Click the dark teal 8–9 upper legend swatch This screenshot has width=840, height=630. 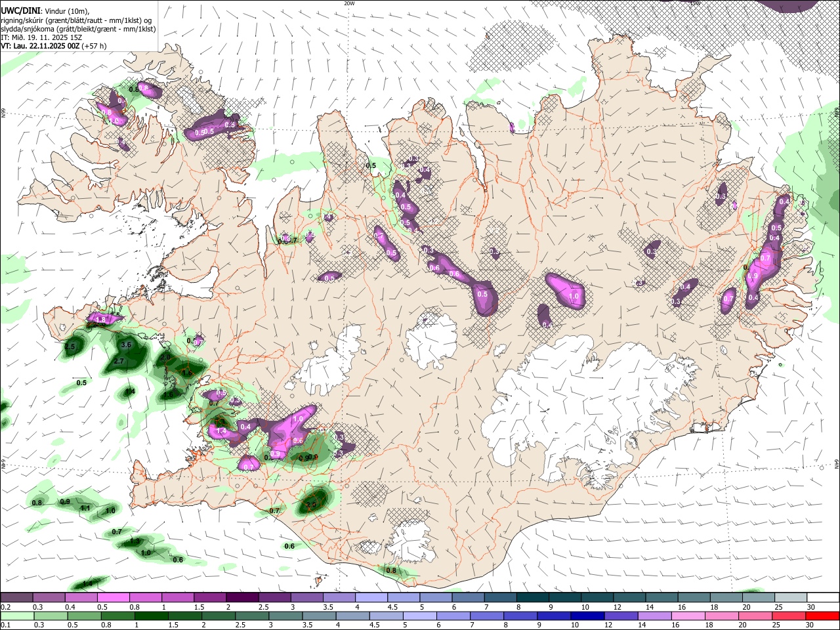tap(532, 598)
